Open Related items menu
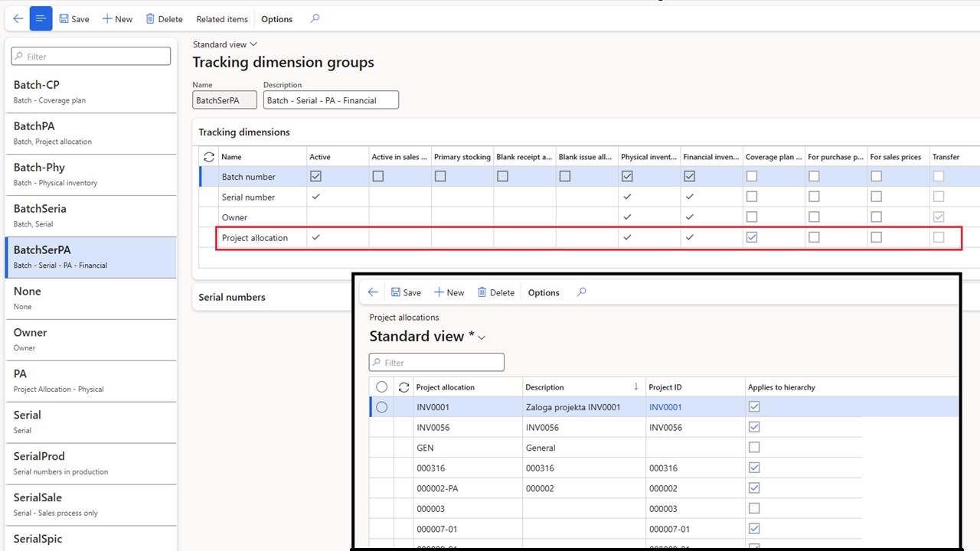 tap(222, 19)
